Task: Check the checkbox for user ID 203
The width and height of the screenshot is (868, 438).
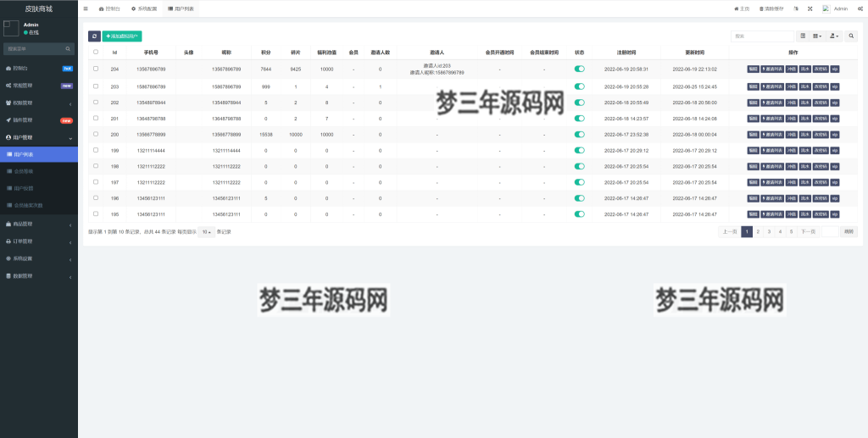Action: coord(96,86)
